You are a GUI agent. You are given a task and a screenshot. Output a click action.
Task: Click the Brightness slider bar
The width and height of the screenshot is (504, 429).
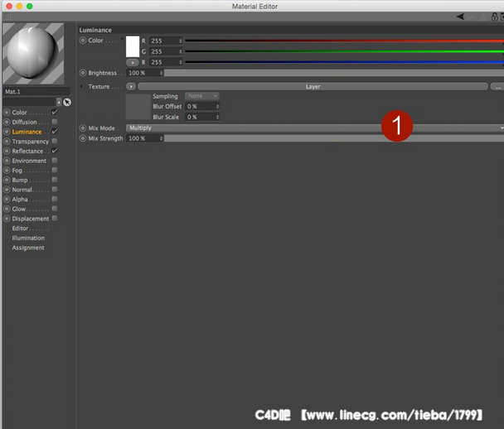(334, 73)
